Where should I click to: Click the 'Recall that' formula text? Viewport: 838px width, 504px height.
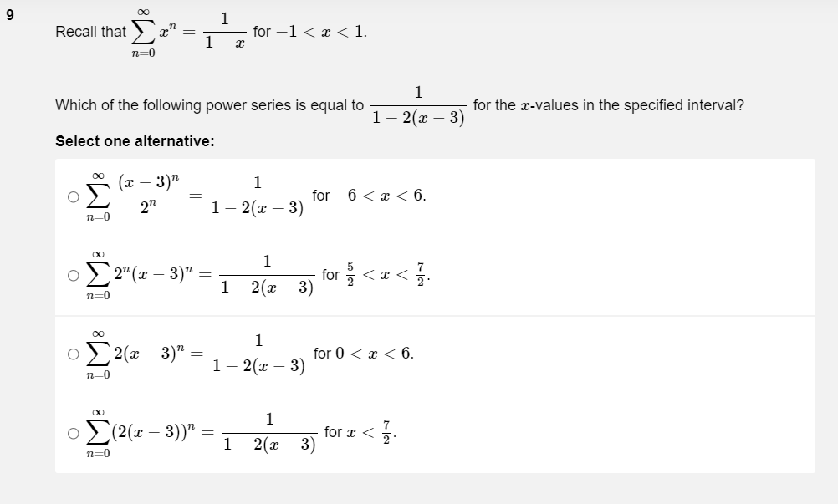(79, 32)
